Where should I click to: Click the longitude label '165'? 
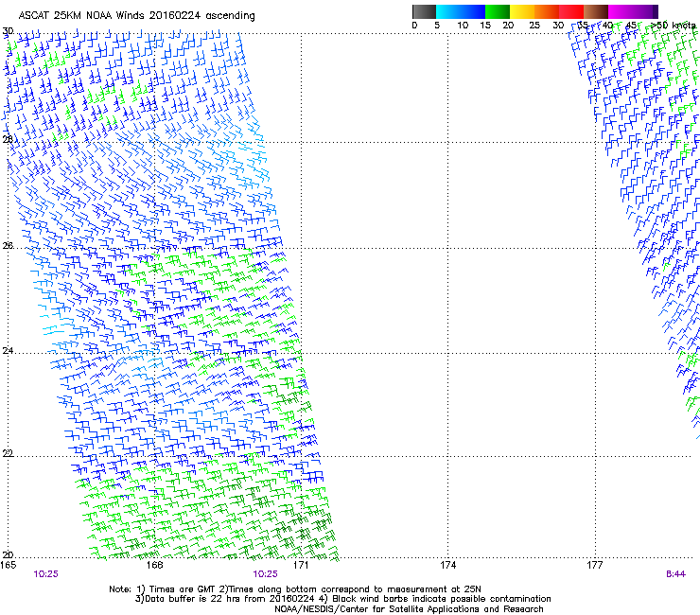pos(8,565)
